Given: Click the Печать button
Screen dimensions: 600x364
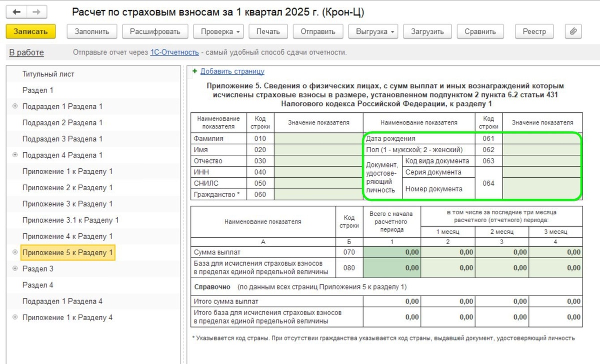Looking at the screenshot, I should point(268,31).
